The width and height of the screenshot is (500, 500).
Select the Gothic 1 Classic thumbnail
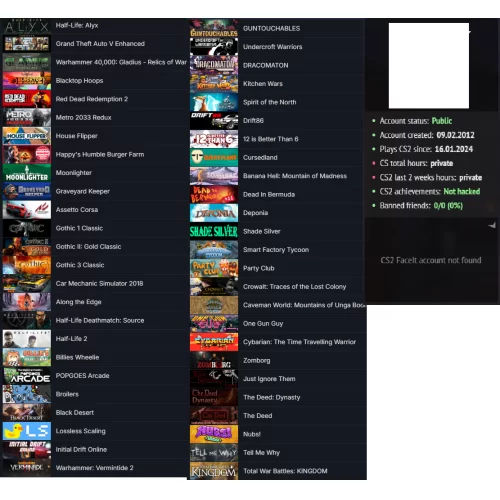27,228
